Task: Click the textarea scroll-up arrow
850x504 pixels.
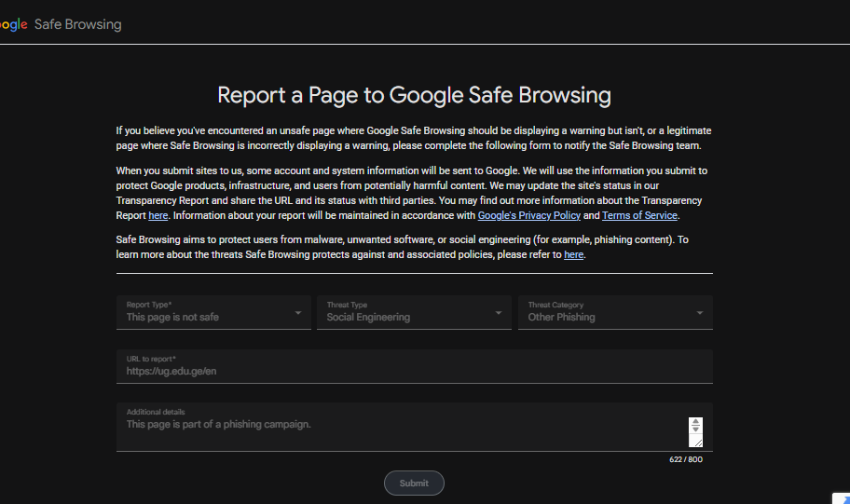Action: click(x=695, y=422)
